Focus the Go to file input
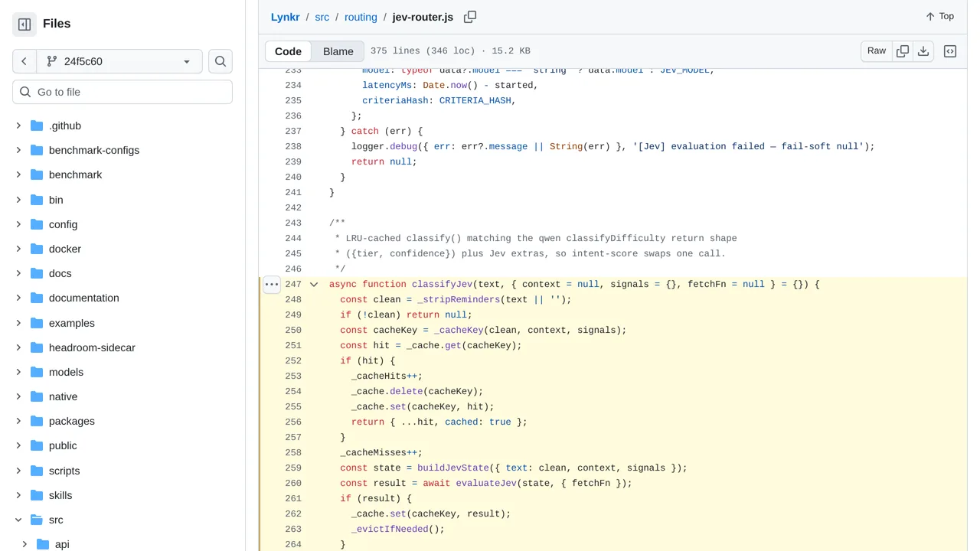Viewport: 980px width, 551px height. coord(122,92)
